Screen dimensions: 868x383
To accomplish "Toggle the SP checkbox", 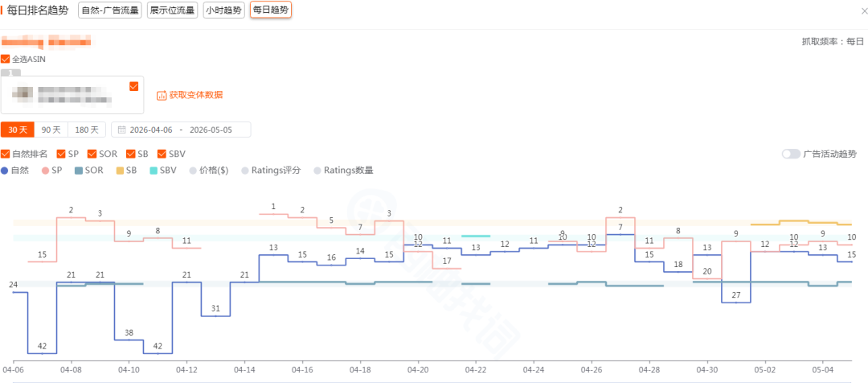I will [x=61, y=154].
